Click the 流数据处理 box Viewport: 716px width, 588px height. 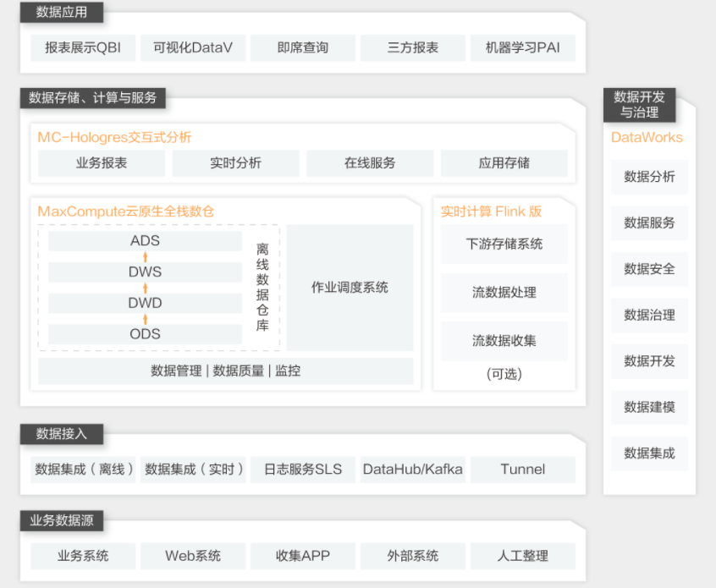pyautogui.click(x=504, y=292)
